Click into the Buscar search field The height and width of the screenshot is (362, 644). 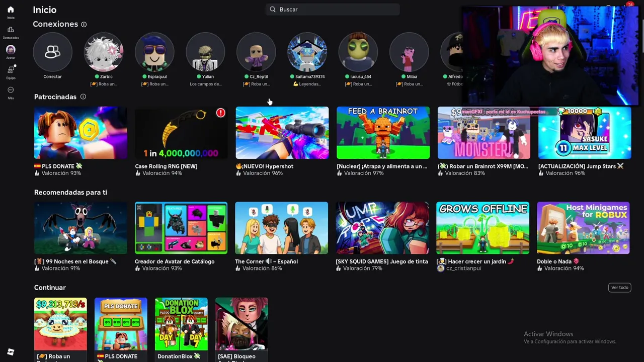coord(333,9)
